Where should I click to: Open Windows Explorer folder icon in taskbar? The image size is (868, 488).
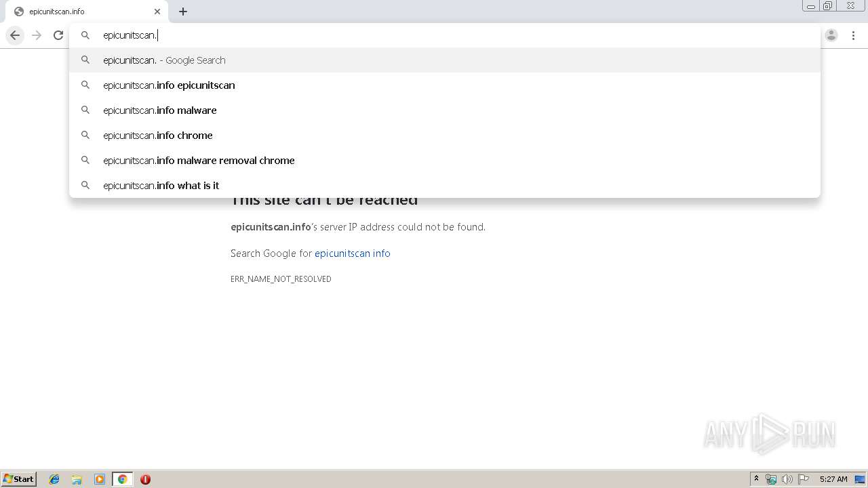click(x=77, y=479)
